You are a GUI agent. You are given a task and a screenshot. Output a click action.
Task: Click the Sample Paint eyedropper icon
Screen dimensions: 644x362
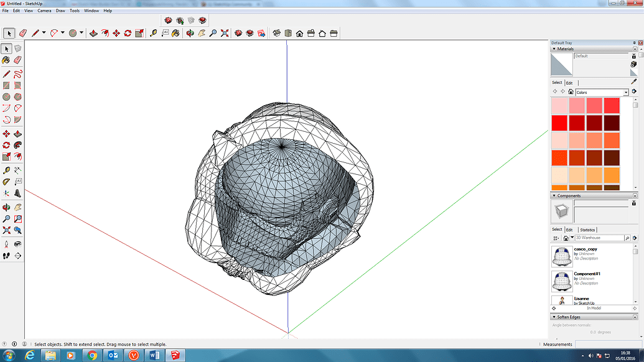[634, 81]
